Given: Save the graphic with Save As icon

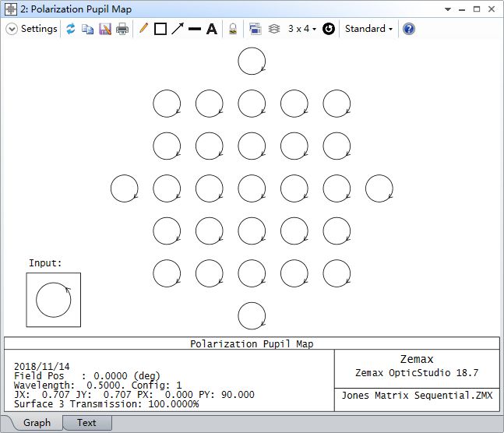Looking at the screenshot, I should pos(105,29).
